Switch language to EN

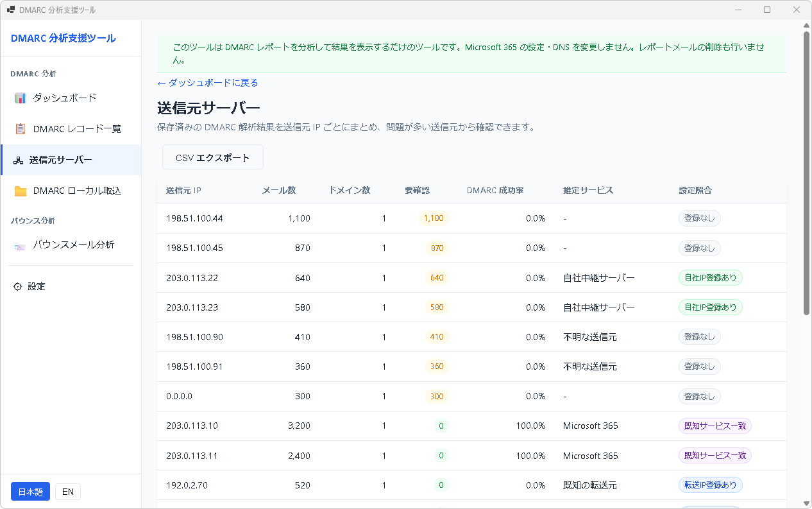68,492
